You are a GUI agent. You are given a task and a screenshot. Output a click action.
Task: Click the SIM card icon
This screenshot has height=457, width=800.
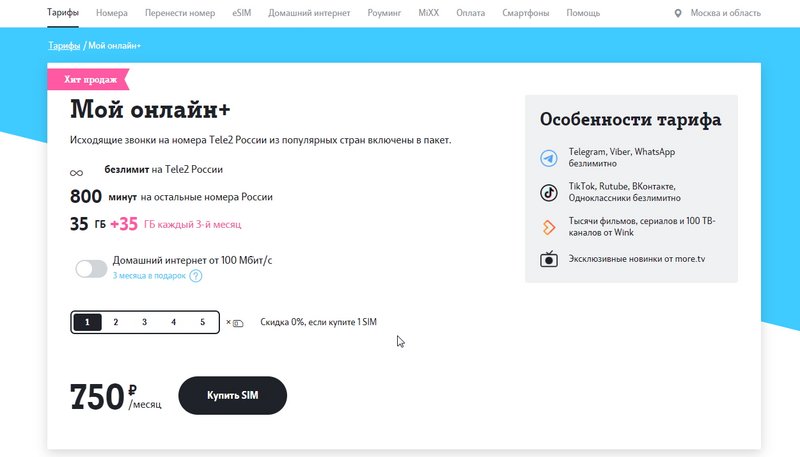(x=238, y=323)
